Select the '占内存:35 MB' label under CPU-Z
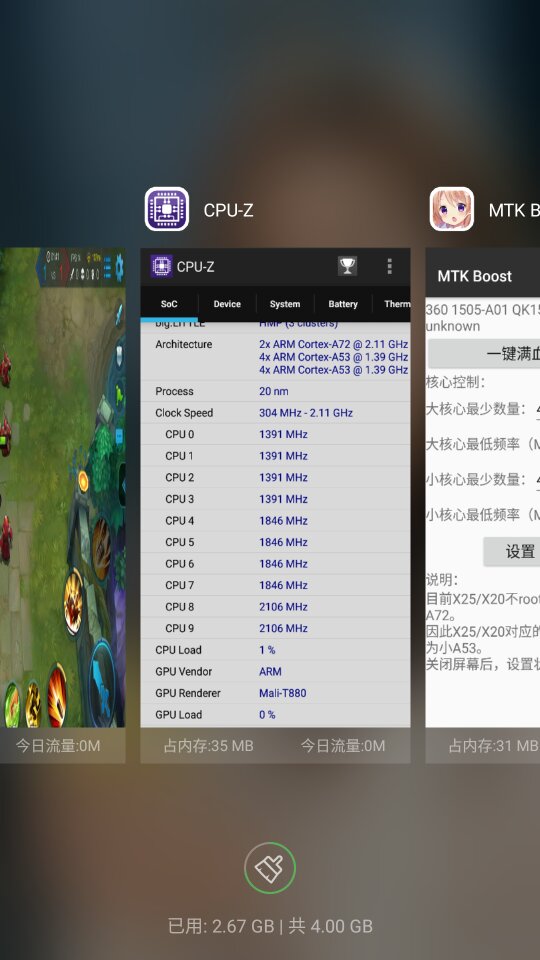Viewport: 540px width, 960px height. (x=208, y=746)
